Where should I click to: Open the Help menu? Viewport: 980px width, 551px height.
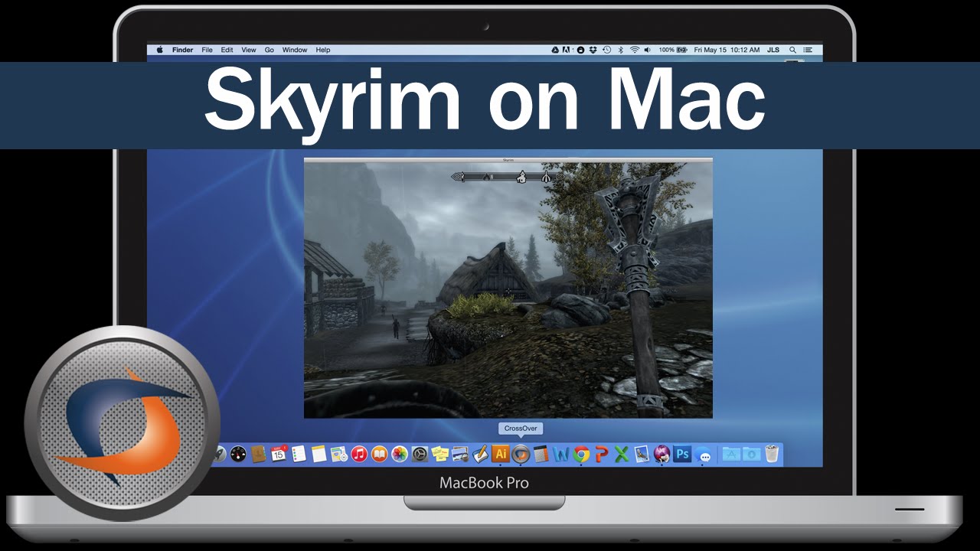(x=323, y=50)
